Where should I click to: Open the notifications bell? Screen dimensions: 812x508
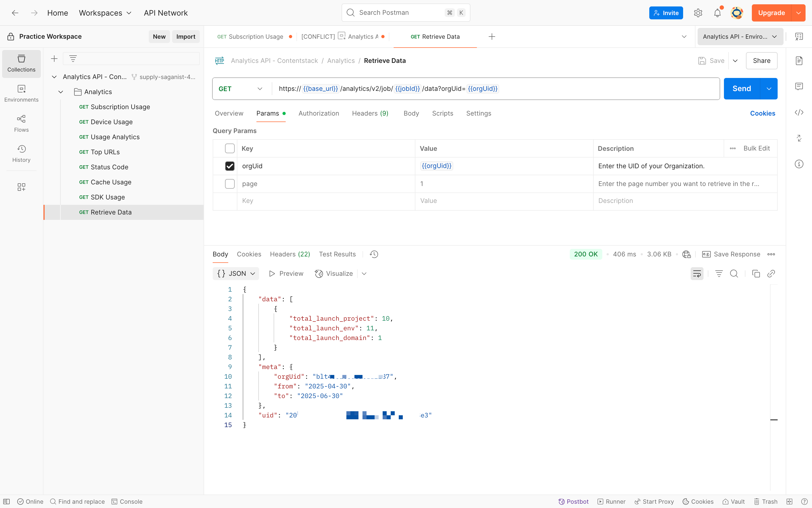717,13
